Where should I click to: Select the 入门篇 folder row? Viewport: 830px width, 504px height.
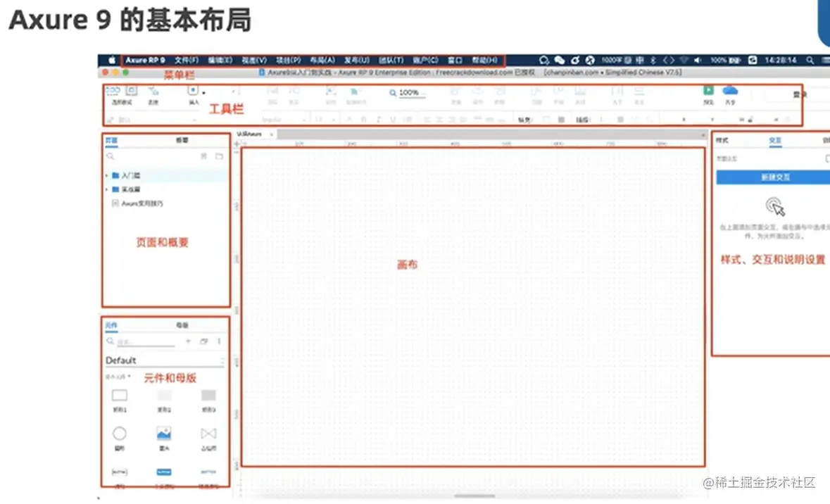pos(165,175)
